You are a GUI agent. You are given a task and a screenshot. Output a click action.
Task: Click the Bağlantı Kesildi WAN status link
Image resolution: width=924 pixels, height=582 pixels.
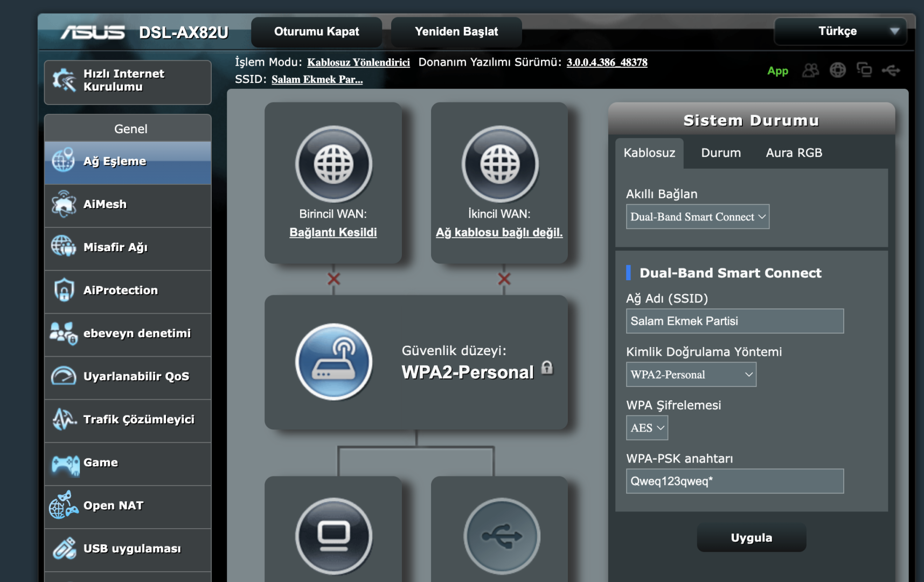coord(333,232)
